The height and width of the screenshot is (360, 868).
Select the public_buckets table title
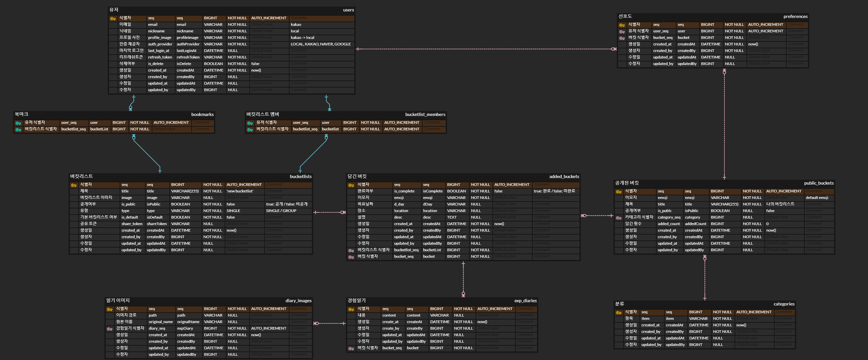tap(818, 183)
